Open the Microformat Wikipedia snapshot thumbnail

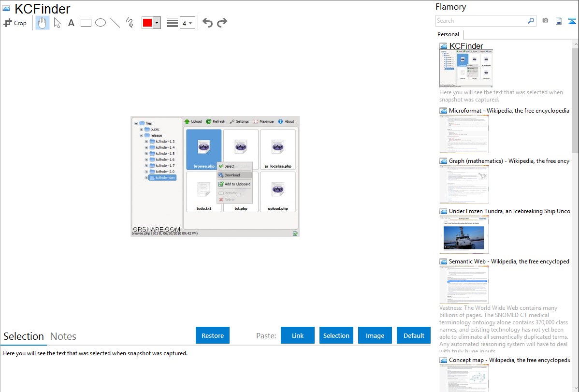[464, 134]
